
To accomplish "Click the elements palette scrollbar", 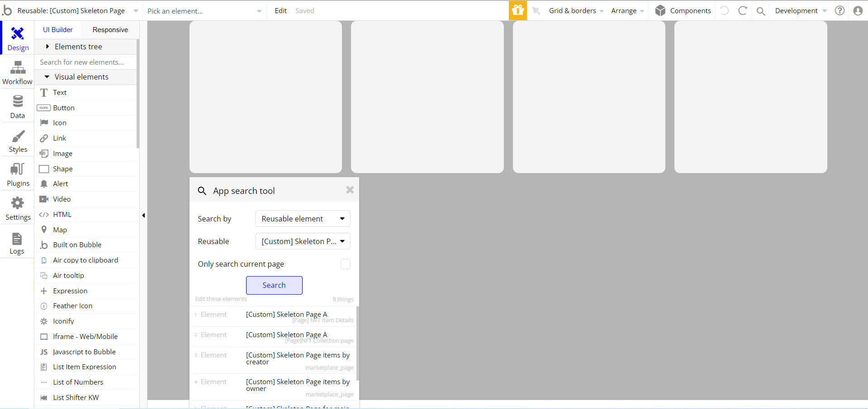I will point(138,94).
